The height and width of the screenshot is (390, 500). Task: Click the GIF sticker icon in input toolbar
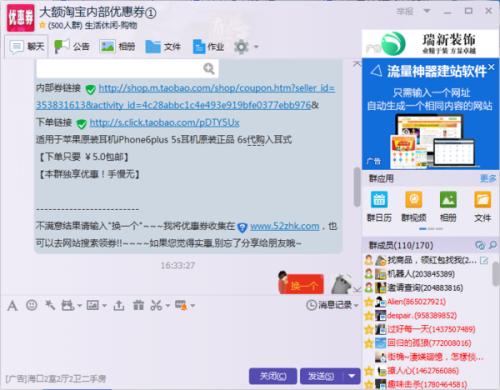68,305
